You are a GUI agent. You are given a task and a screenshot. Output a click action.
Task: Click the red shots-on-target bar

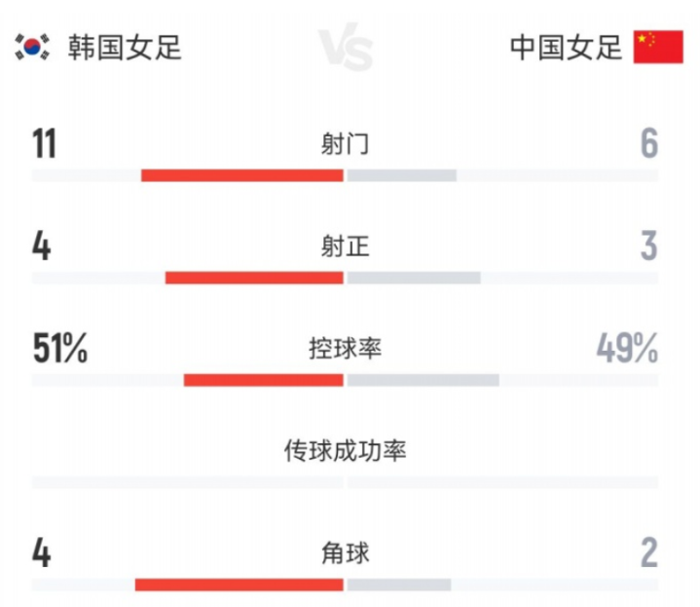tap(254, 278)
